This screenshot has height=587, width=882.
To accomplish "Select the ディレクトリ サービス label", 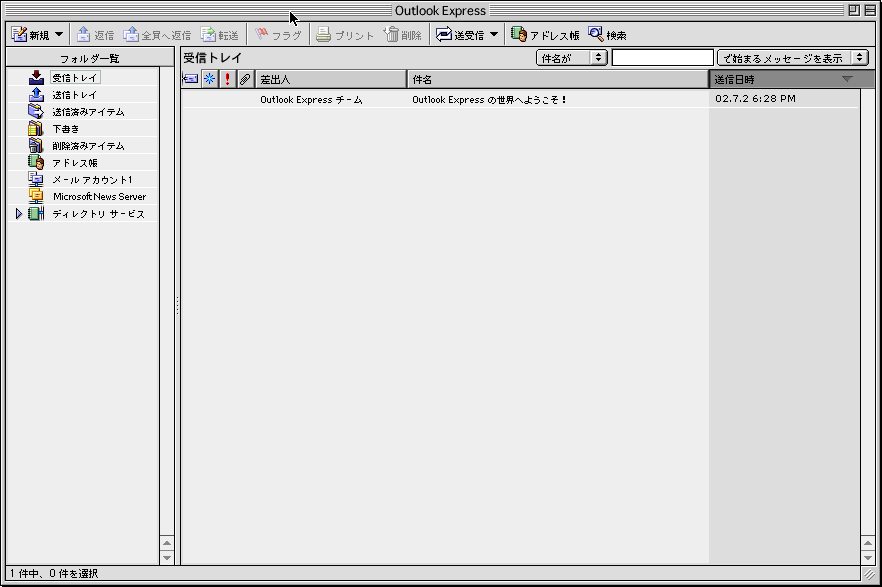I will coord(98,214).
